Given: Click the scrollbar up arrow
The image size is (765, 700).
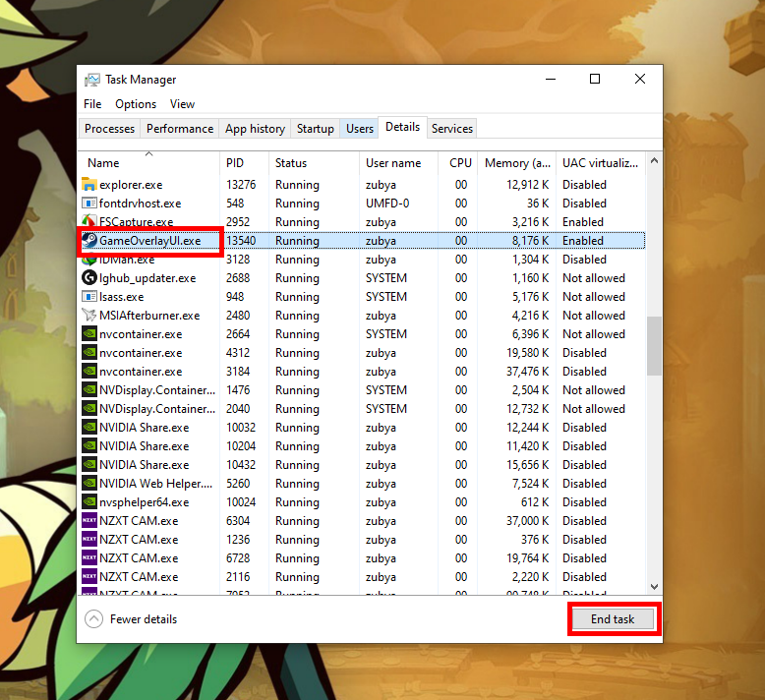Looking at the screenshot, I should (x=654, y=160).
